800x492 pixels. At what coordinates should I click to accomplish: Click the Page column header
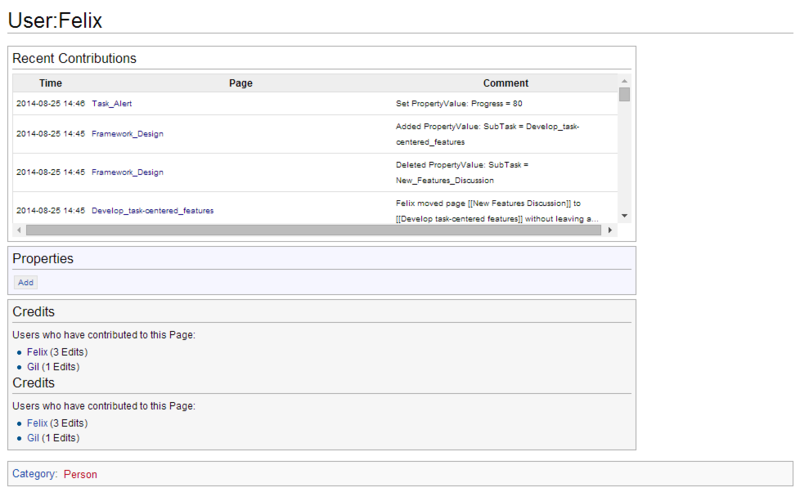coord(240,83)
